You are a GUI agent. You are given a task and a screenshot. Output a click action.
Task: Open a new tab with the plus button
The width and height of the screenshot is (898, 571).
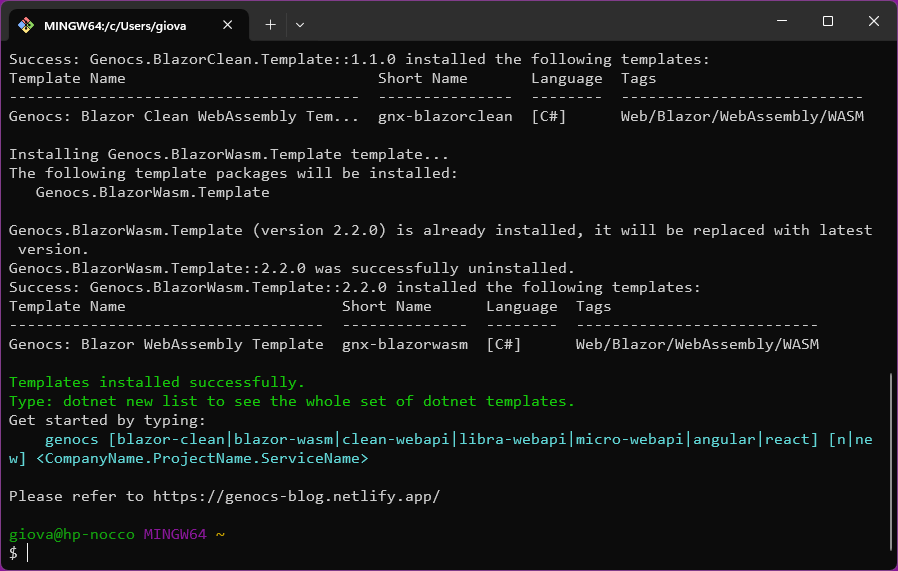(270, 24)
